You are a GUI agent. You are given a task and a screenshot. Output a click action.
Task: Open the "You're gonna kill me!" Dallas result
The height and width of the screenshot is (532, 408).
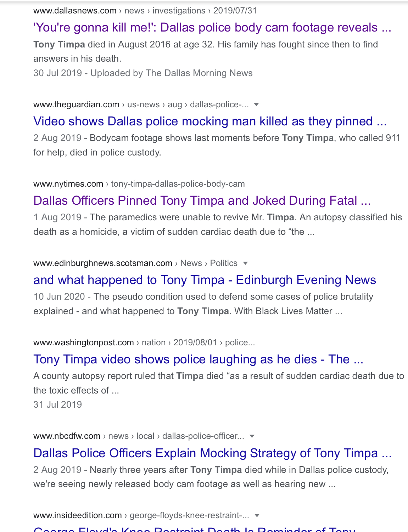(x=212, y=28)
